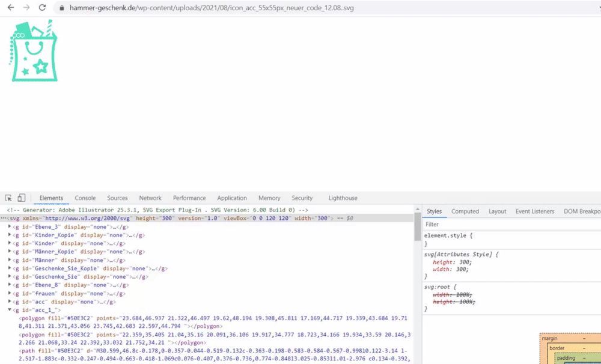Expand the Geschenke_Sie group node arrow

(x=10, y=277)
